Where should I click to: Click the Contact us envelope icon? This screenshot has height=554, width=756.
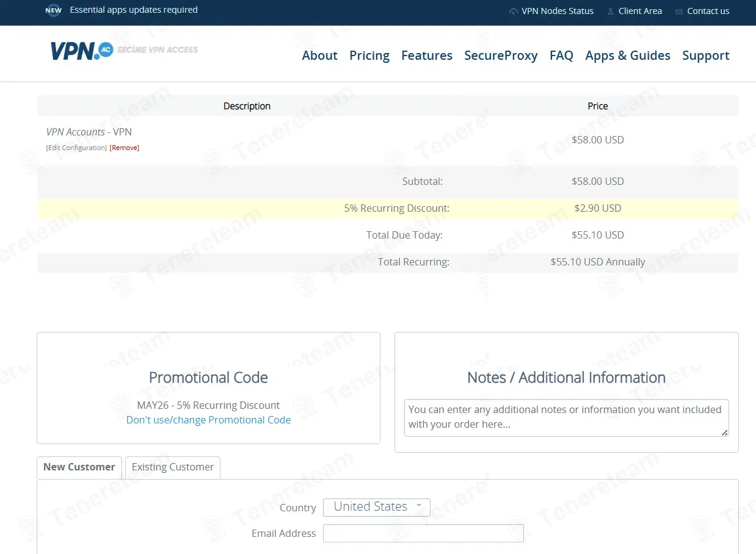coord(679,12)
